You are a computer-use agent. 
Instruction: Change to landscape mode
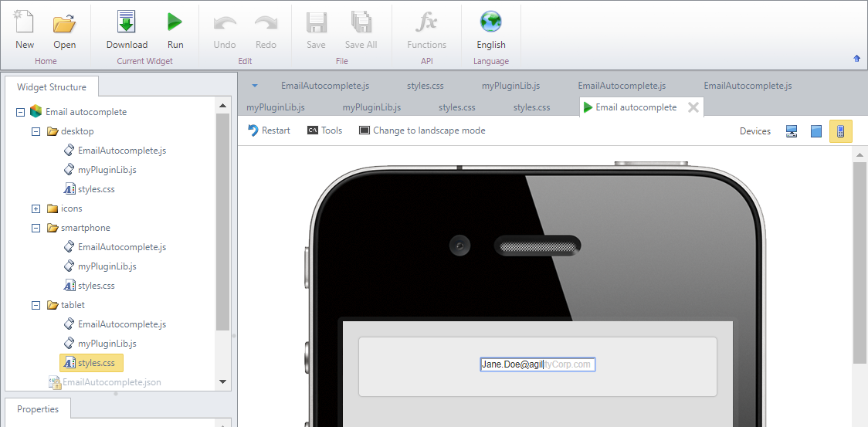pos(422,130)
